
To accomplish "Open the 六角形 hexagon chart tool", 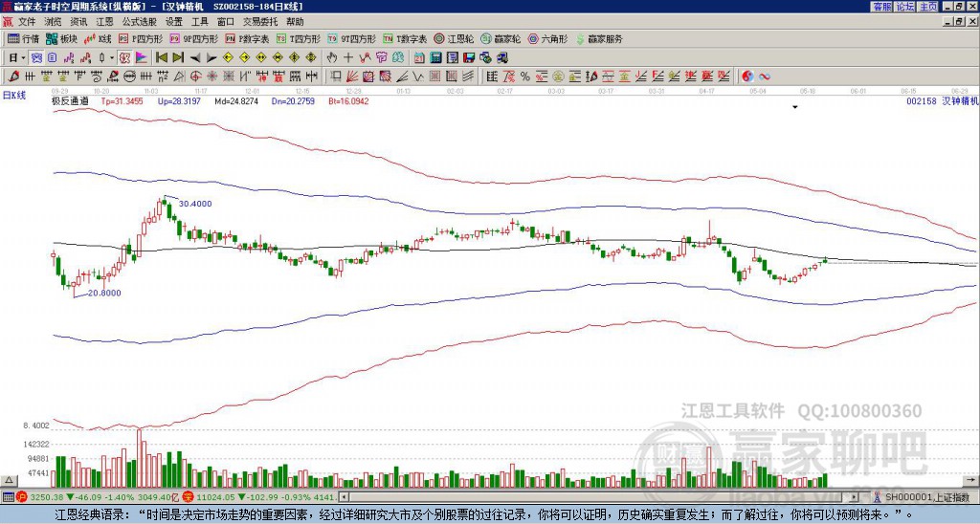I will point(548,38).
